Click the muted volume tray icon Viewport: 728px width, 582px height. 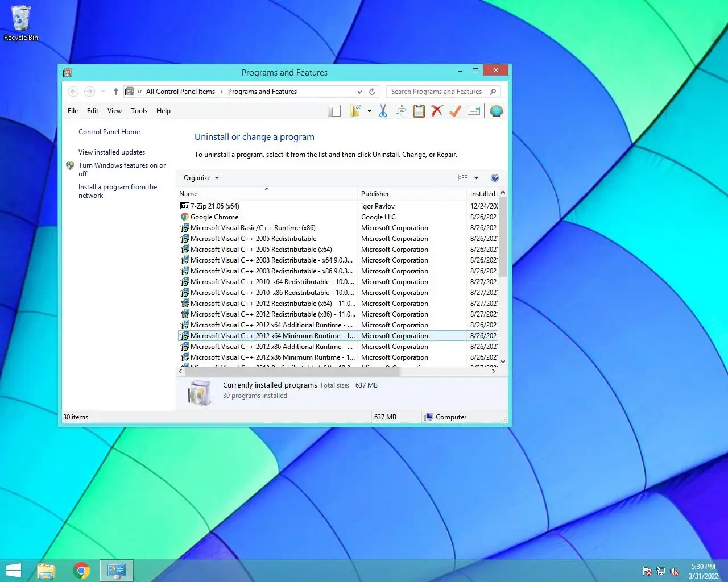675,571
